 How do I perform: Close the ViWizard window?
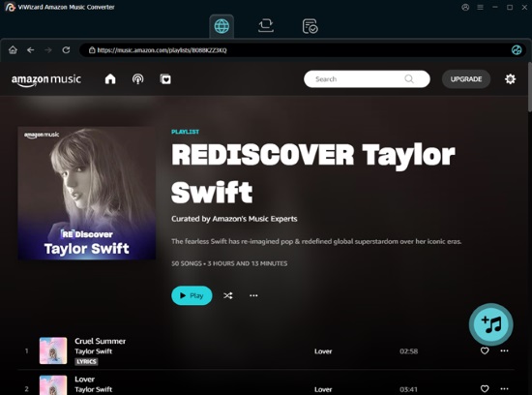point(524,7)
